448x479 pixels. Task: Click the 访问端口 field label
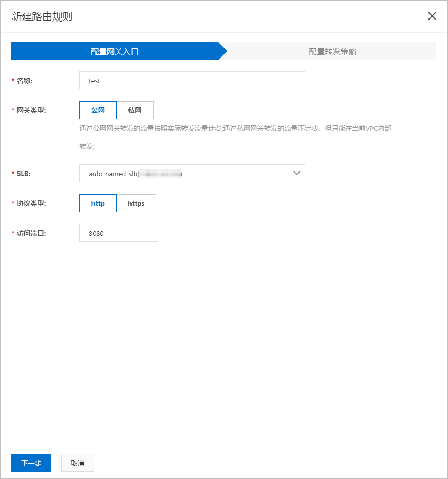pos(31,234)
